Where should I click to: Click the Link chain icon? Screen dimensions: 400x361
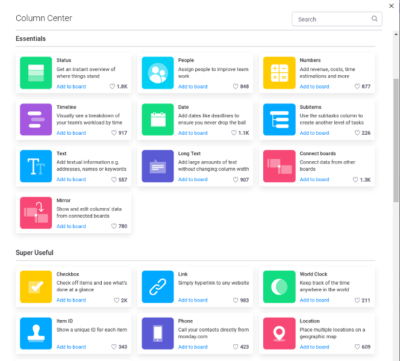pos(158,287)
